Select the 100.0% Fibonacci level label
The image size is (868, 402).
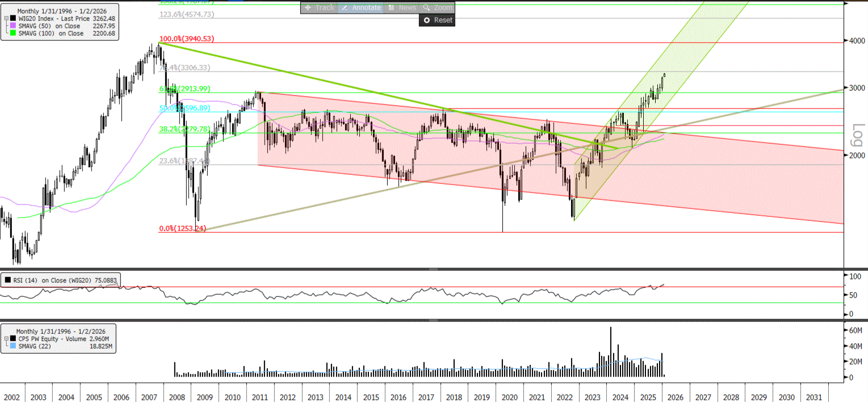click(178, 39)
